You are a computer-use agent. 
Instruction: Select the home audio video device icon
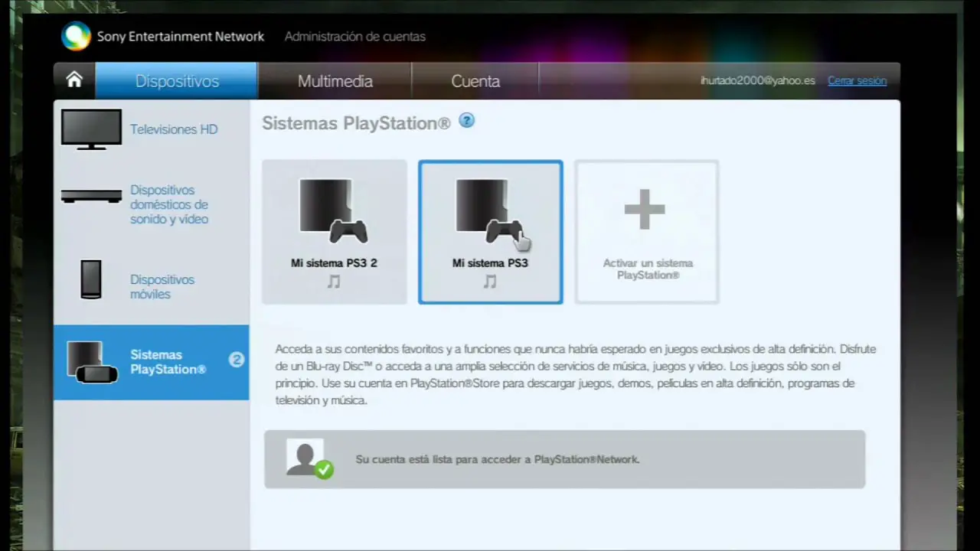click(x=91, y=197)
